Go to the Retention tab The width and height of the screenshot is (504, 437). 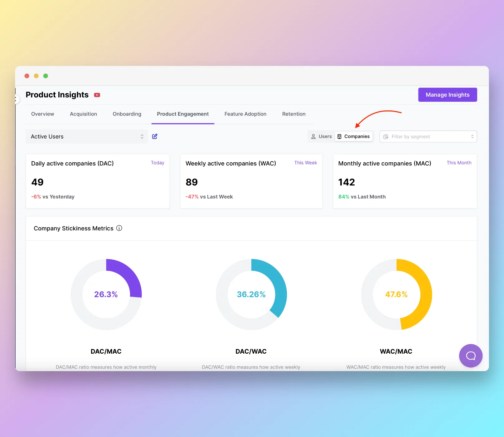pyautogui.click(x=294, y=114)
